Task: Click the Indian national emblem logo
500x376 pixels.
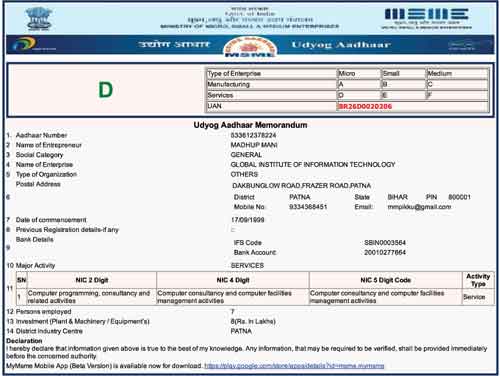Action: [39, 19]
